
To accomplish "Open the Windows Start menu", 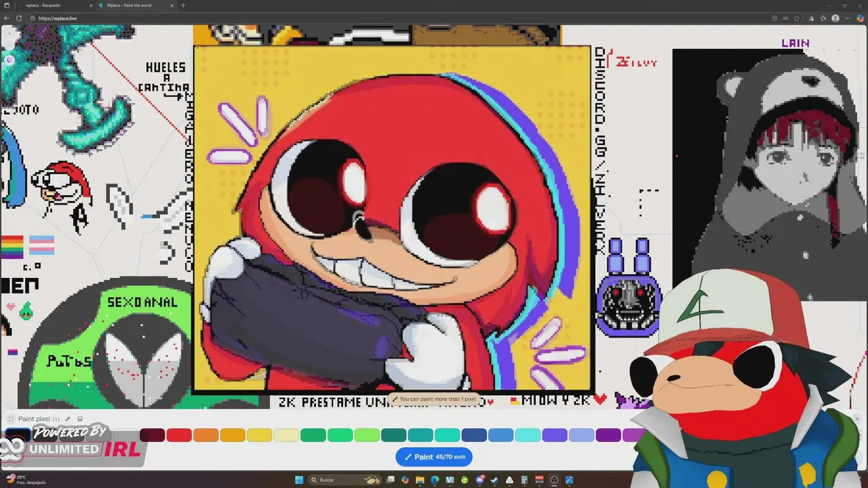I will pos(299,480).
